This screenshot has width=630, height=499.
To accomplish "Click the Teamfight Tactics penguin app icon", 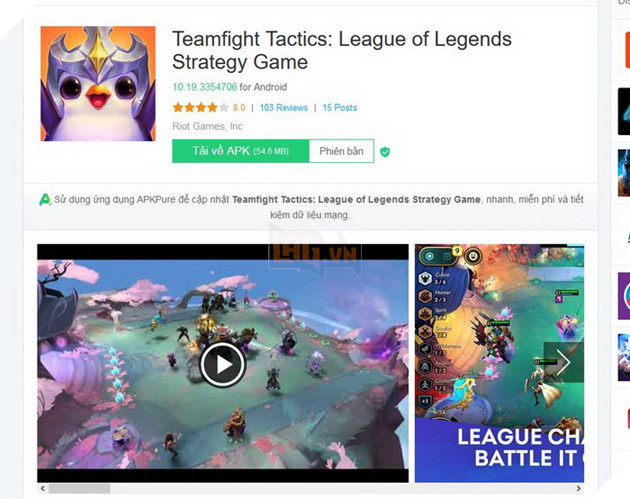I will pos(98,84).
